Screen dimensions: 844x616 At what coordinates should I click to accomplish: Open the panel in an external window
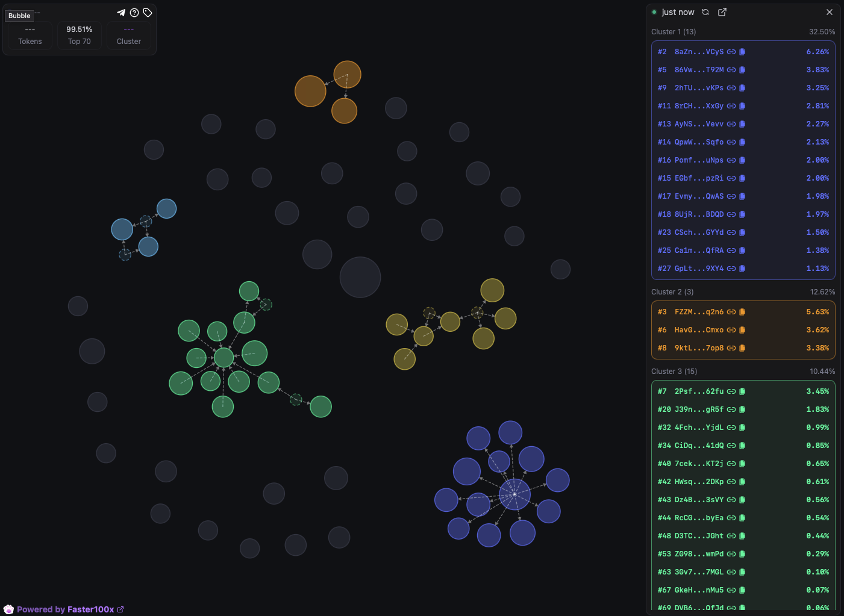[722, 12]
